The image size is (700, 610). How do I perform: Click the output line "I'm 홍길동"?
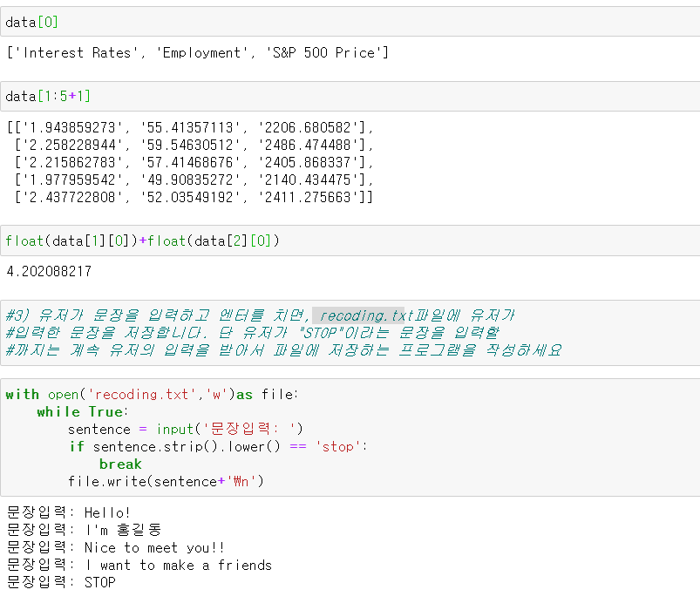pos(84,530)
